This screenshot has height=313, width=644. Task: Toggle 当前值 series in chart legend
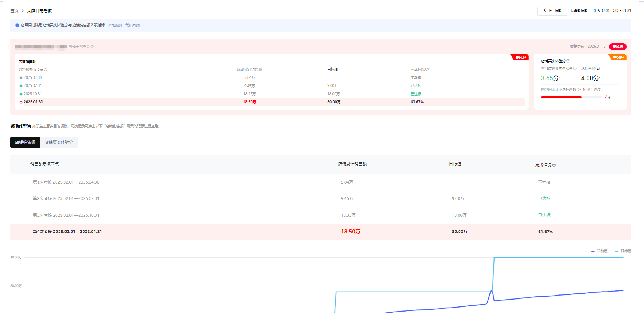(x=599, y=251)
